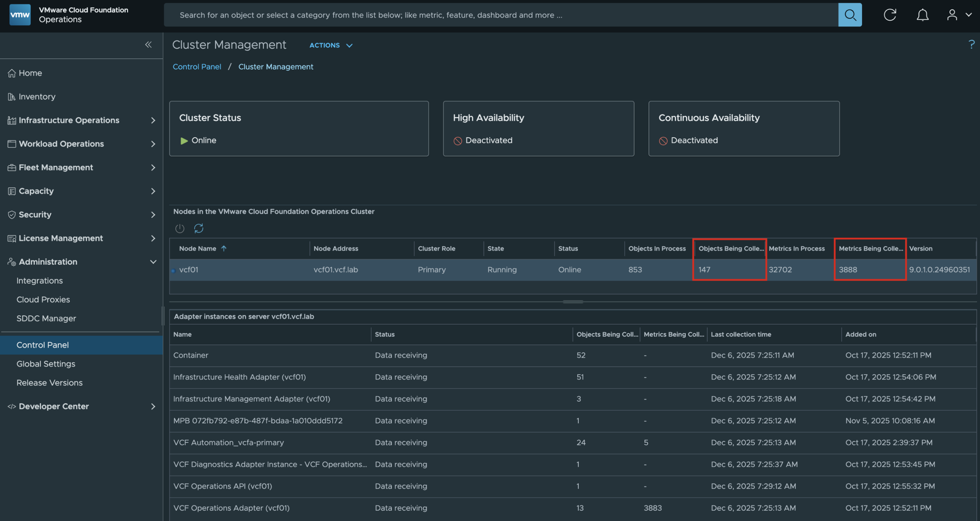The width and height of the screenshot is (980, 521).
Task: Click the top bar refresh icon
Action: click(890, 15)
